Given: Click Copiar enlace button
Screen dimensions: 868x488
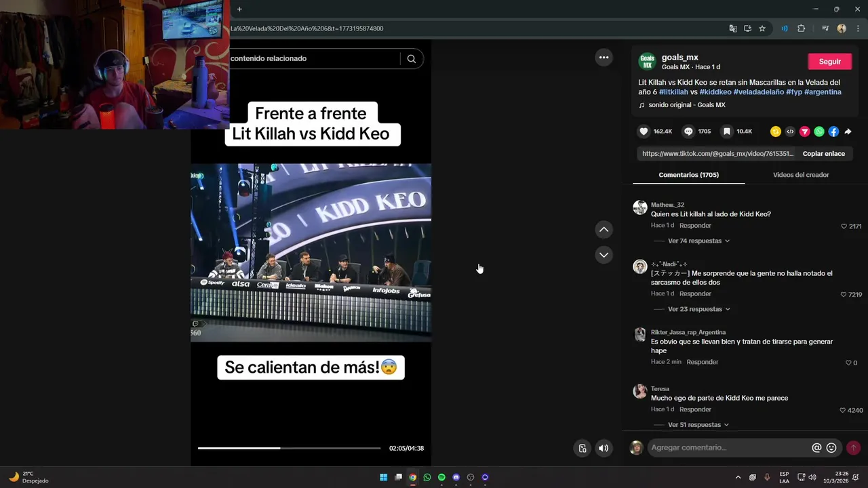Looking at the screenshot, I should (823, 154).
